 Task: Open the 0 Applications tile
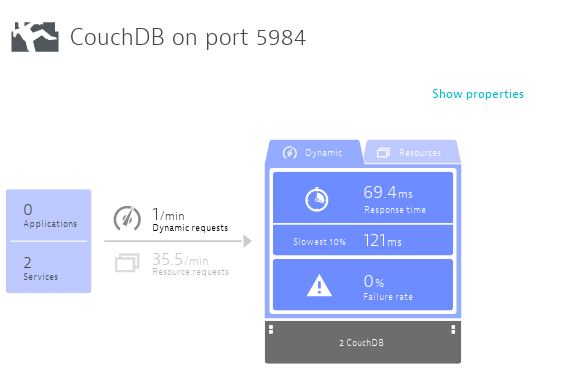point(49,215)
